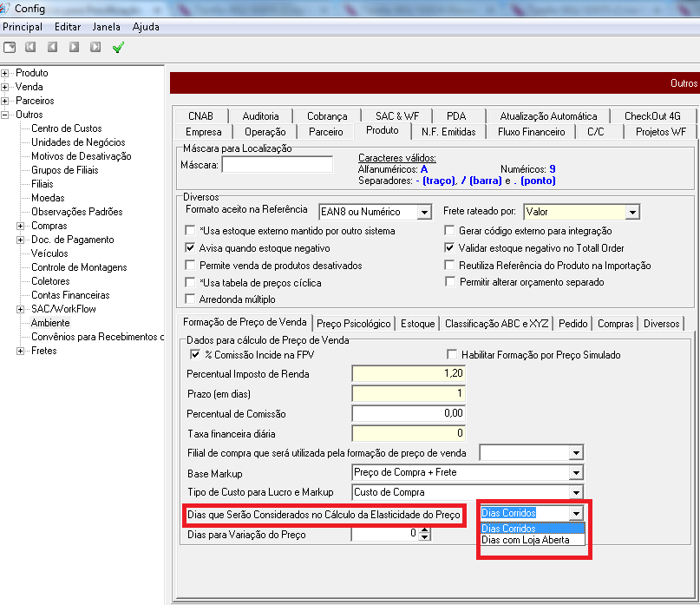This screenshot has height=605, width=700.
Task: Click the next record arrow icon
Action: click(x=74, y=47)
